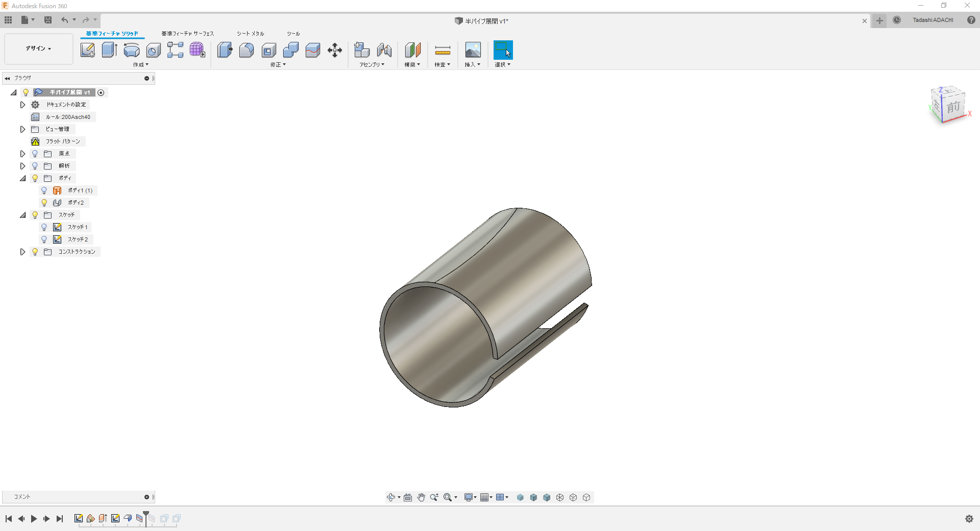
Task: Open the Rectangular Pattern tool
Action: pyautogui.click(x=175, y=50)
